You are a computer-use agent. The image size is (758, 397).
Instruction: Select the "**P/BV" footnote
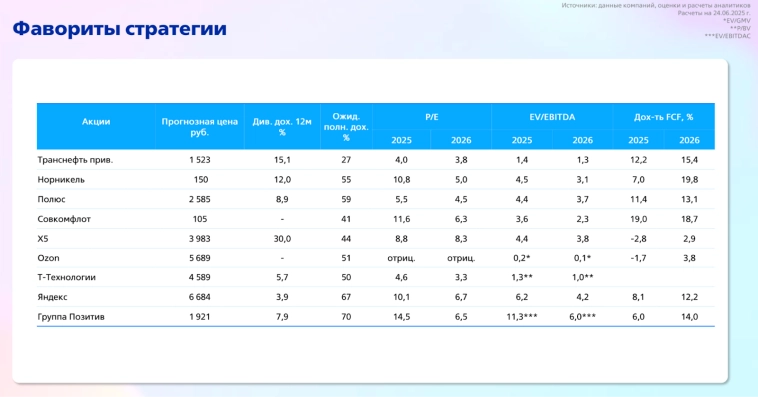[x=741, y=29]
